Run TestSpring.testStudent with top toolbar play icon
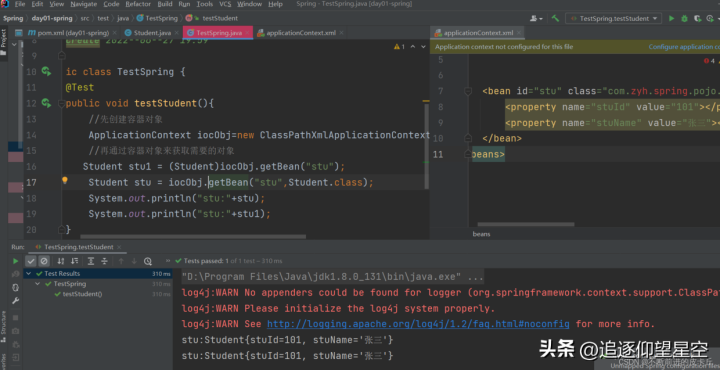Screen dimensions: 720x370 pos(671,18)
